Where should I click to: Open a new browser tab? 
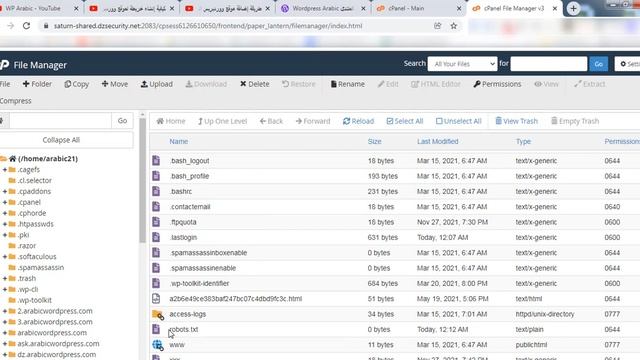pyautogui.click(x=573, y=8)
